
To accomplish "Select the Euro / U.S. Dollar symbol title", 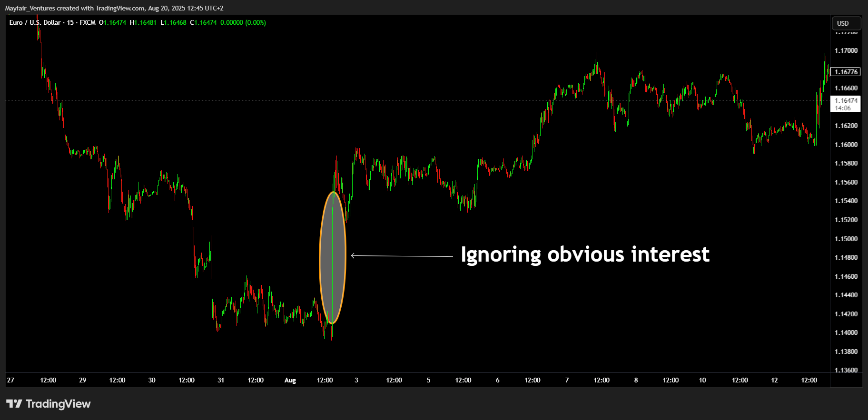I will tap(52, 22).
